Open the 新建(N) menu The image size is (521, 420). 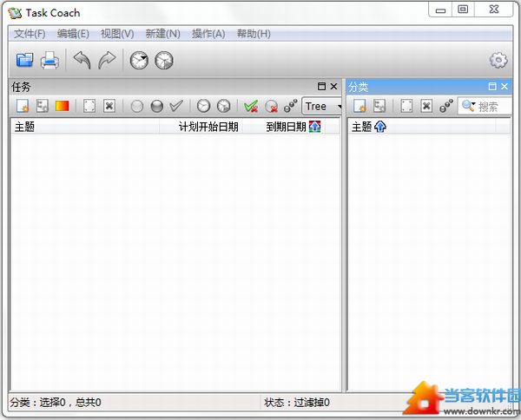point(163,34)
